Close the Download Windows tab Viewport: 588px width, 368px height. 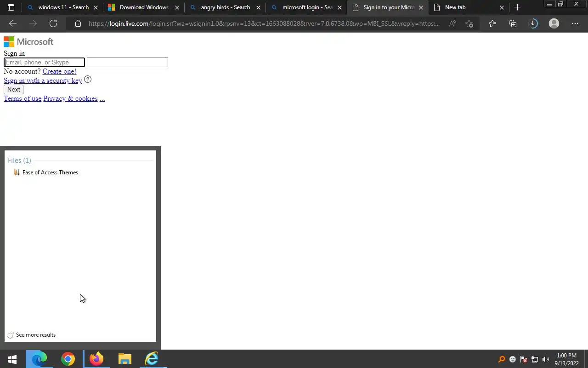pos(177,7)
